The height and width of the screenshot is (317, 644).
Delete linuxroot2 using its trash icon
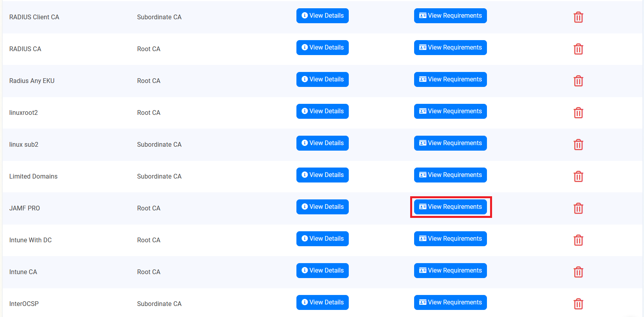pyautogui.click(x=578, y=113)
